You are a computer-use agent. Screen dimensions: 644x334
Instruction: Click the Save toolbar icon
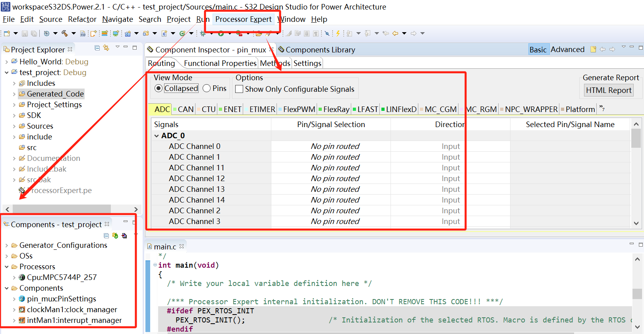pos(25,33)
